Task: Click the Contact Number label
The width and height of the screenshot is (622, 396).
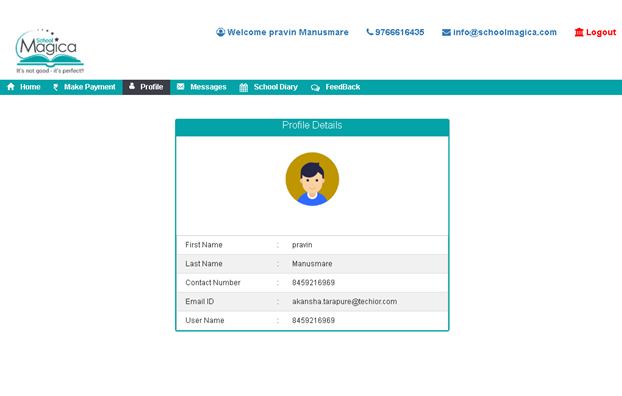Action: tap(213, 283)
